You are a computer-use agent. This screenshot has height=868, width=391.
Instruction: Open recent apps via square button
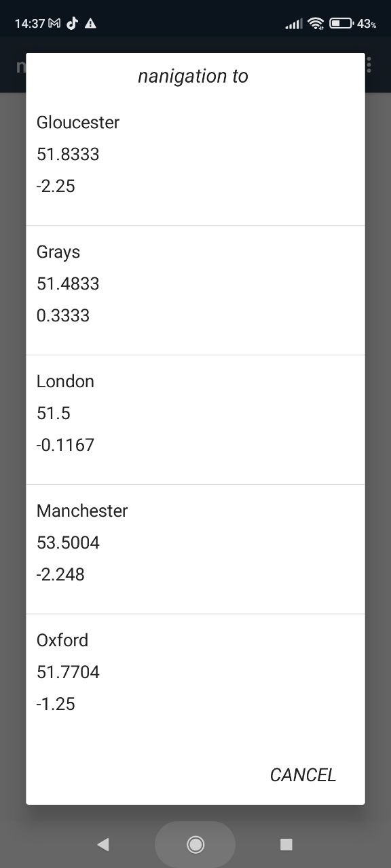tap(286, 844)
